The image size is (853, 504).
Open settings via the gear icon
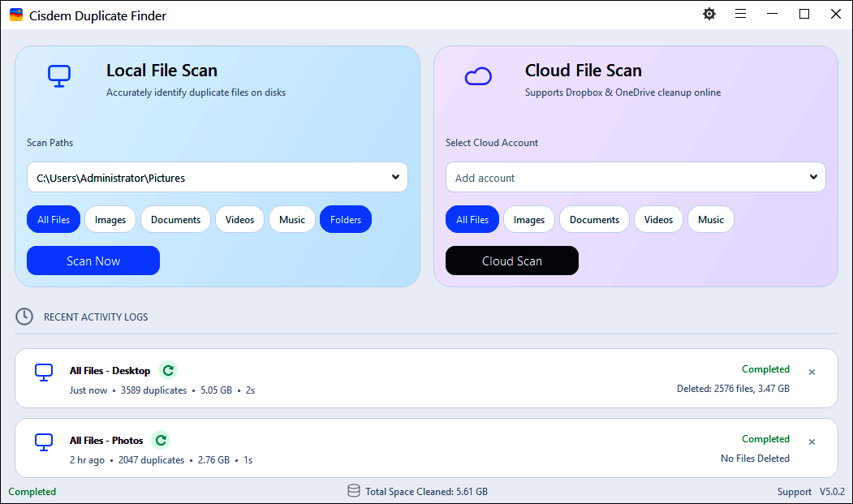[x=709, y=14]
